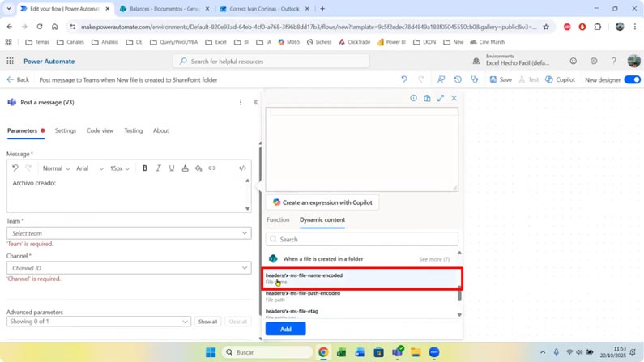Expand the expression editor to full size

(x=441, y=98)
